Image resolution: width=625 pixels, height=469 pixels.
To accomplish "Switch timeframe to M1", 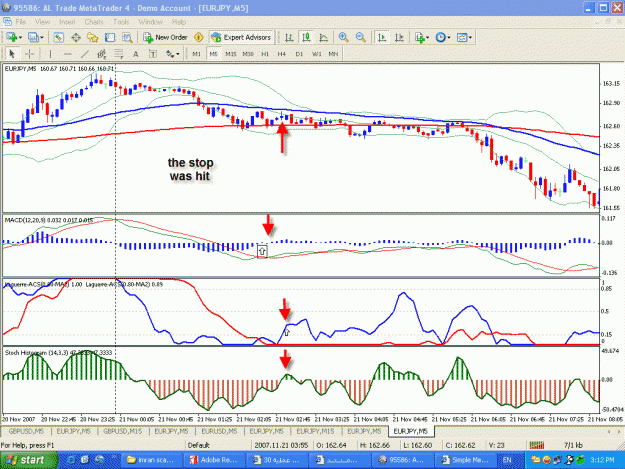I will click(x=196, y=54).
